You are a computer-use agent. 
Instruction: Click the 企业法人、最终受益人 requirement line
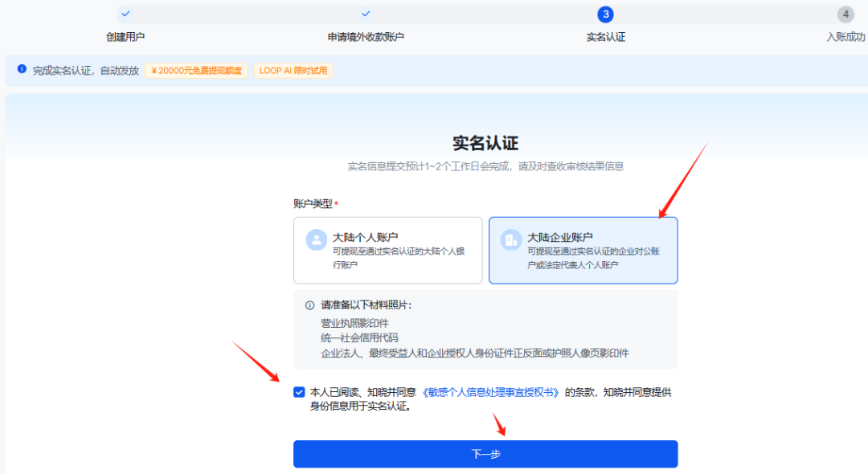[475, 353]
